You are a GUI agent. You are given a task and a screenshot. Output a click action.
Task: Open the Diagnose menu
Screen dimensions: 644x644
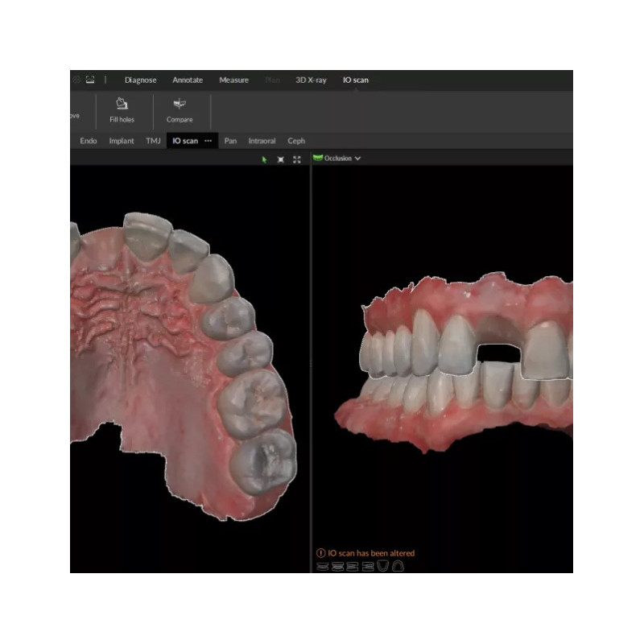click(x=140, y=80)
